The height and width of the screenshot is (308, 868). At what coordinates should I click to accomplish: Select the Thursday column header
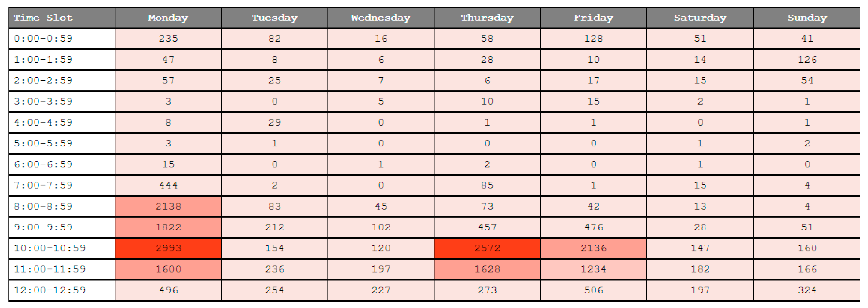click(487, 18)
